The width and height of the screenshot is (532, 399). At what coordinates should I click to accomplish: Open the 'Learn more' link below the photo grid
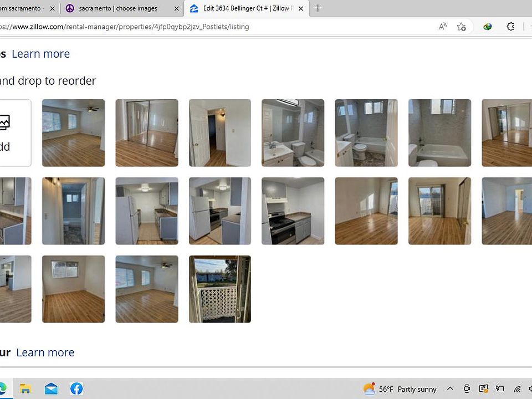coord(45,352)
